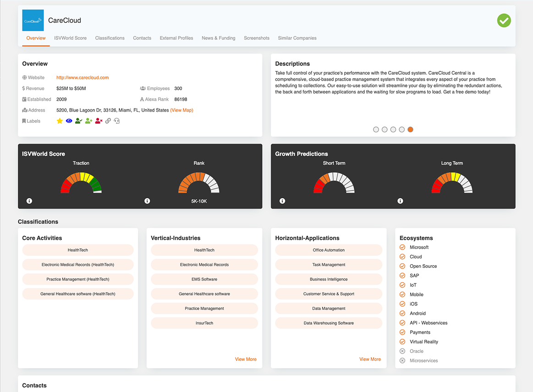The height and width of the screenshot is (392, 533).
Task: Click the red remove-contact label icon
Action: pos(99,120)
